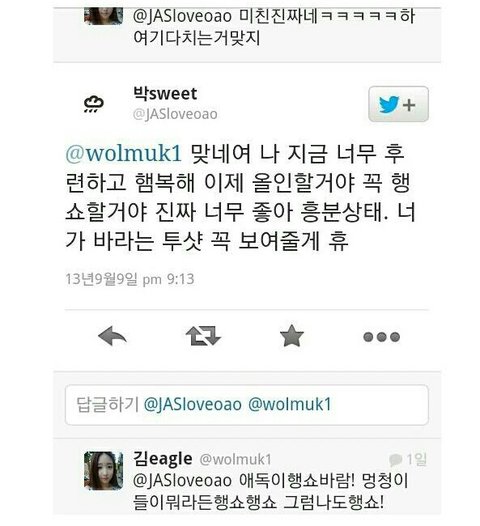Tap the 13년9월9일 pm 9:13 timestamp
480x526 pixels.
[130, 279]
